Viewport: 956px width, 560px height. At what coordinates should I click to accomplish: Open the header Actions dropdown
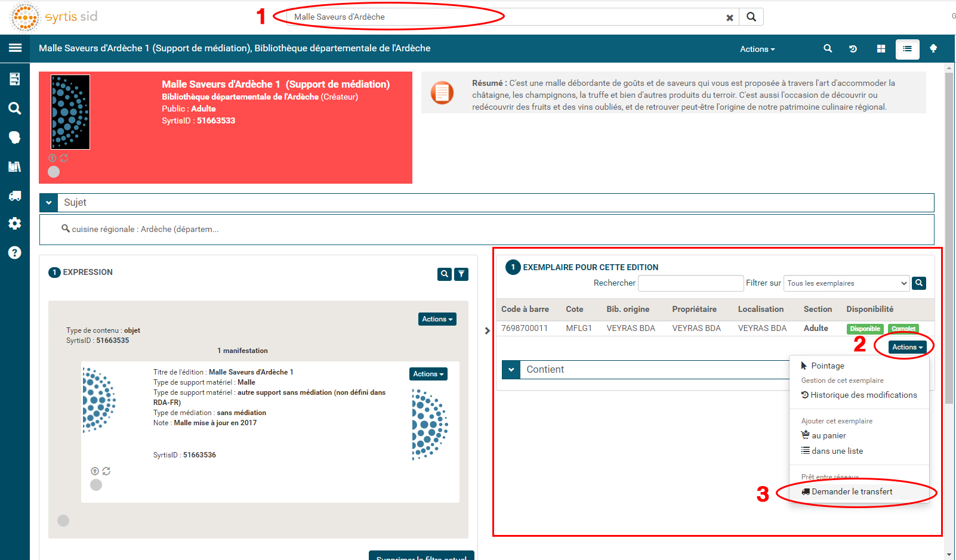(x=757, y=49)
